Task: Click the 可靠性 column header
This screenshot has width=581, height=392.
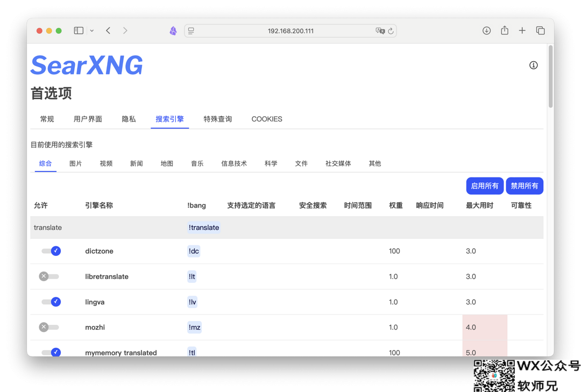Action: point(521,205)
